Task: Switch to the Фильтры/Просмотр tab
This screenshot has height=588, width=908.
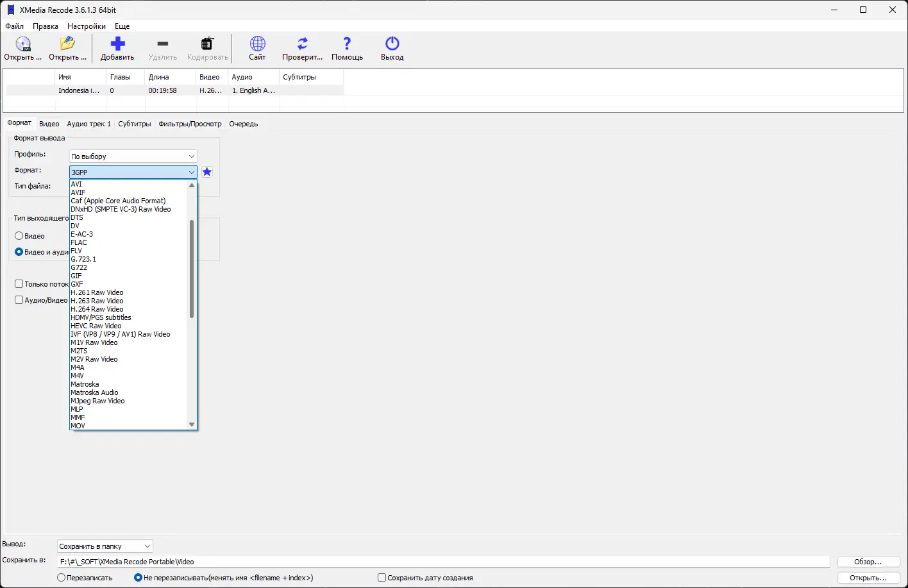Action: click(190, 123)
